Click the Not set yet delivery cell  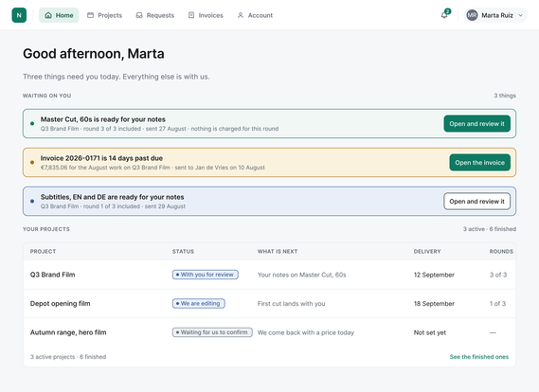[x=430, y=332]
